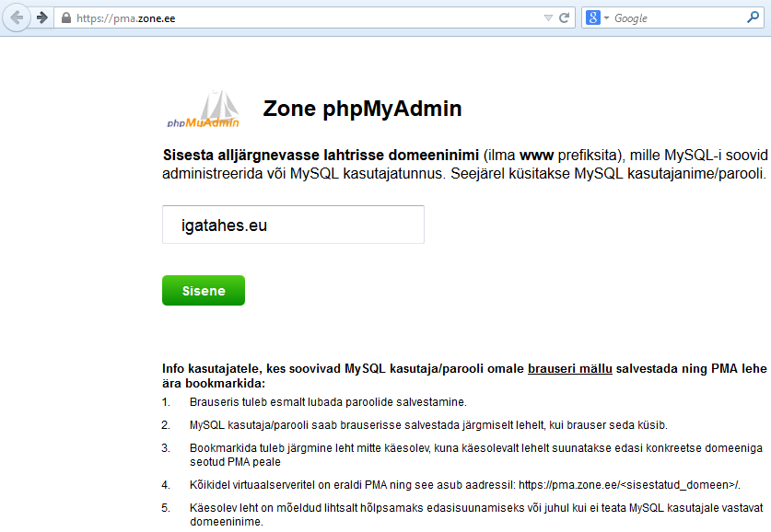Click the phpMyAdmin sailboat logo
This screenshot has width=771, height=532.
[203, 109]
